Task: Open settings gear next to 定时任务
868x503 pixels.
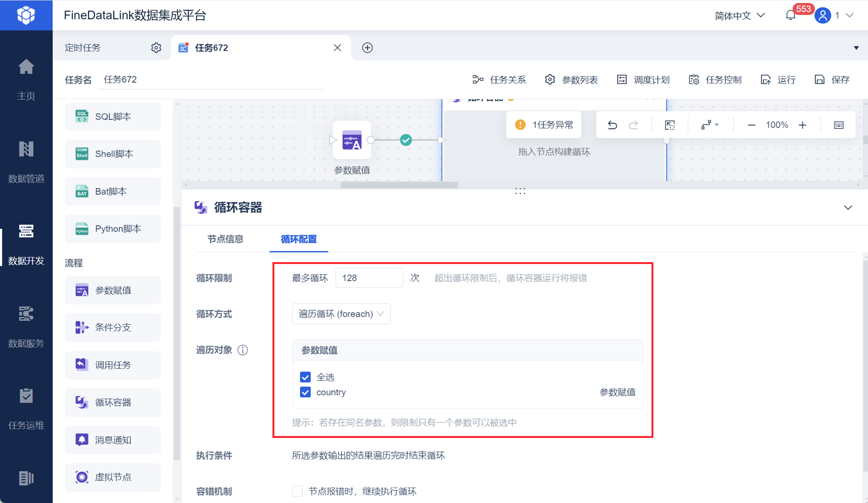Action: click(x=156, y=48)
